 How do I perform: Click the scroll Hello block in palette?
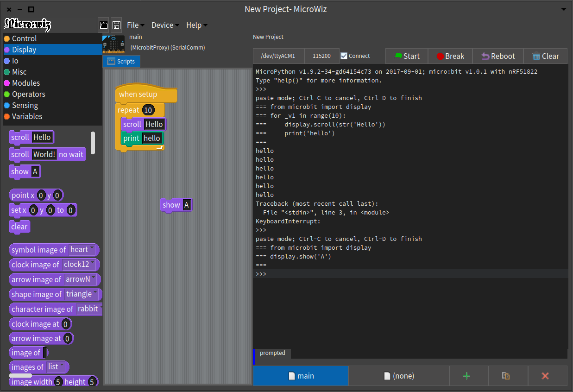coord(31,137)
